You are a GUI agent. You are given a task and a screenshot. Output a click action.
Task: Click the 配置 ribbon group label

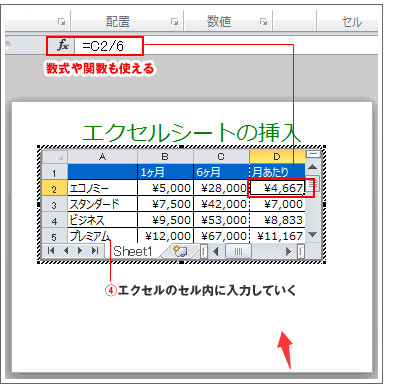coord(118,22)
